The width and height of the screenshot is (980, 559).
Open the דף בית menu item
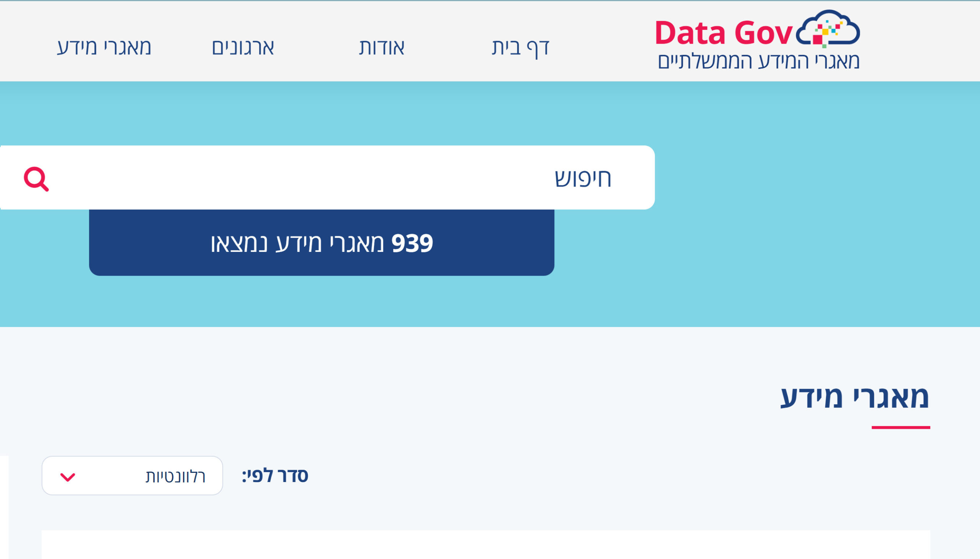521,47
